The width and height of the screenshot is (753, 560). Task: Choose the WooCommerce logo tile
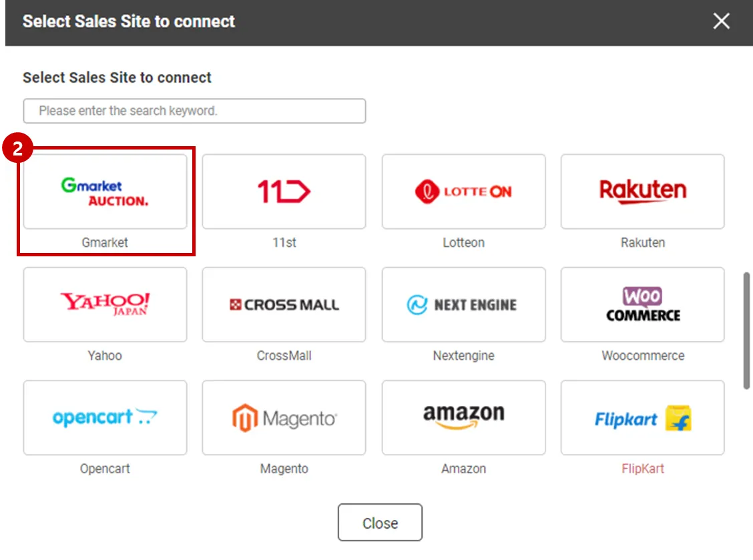coord(642,304)
